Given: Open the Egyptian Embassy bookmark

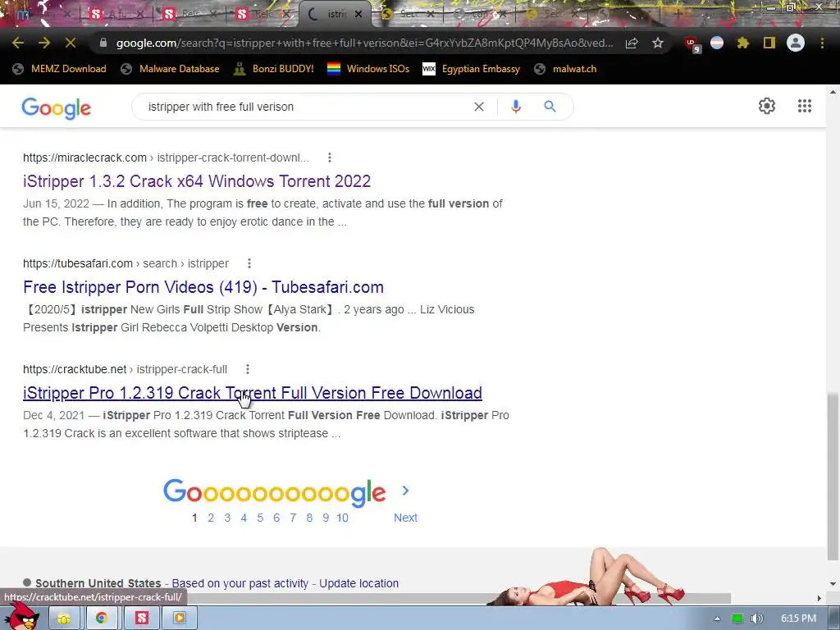Looking at the screenshot, I should click(472, 69).
